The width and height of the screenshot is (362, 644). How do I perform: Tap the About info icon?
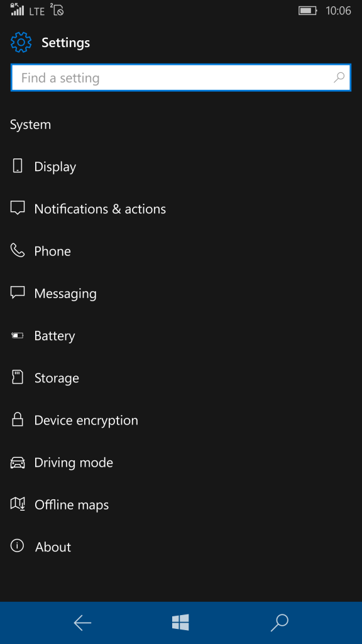(x=17, y=547)
